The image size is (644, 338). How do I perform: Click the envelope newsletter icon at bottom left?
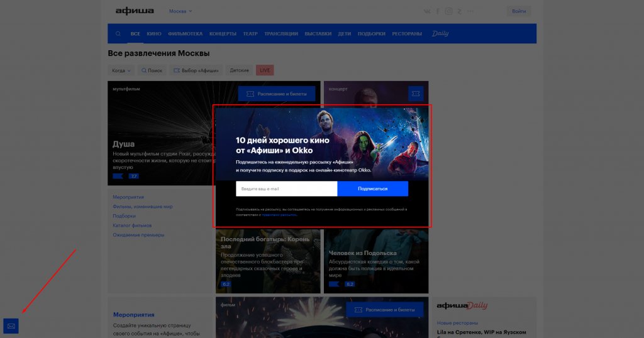click(x=11, y=326)
